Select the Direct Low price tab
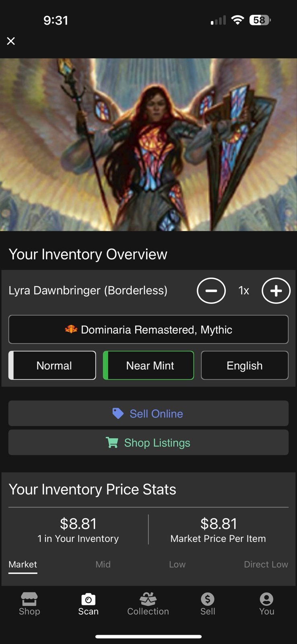 [266, 564]
